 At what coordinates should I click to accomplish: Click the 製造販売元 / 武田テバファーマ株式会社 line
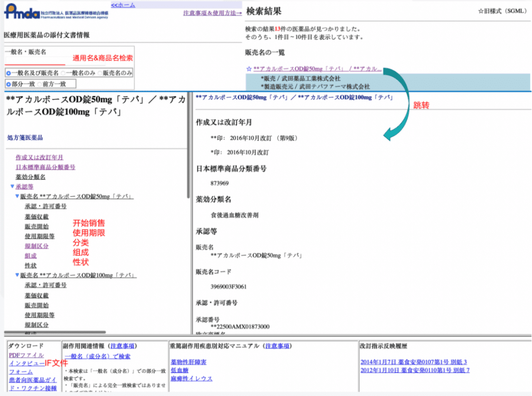pyautogui.click(x=315, y=87)
